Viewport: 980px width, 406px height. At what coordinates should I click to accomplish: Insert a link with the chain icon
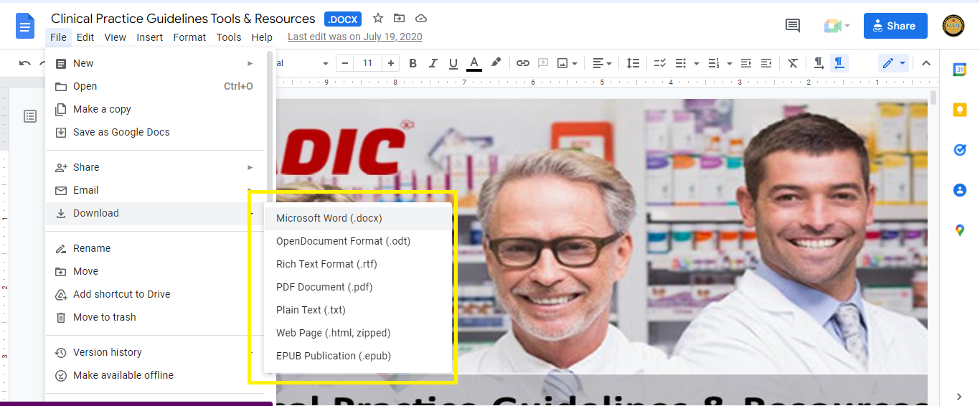tap(523, 63)
